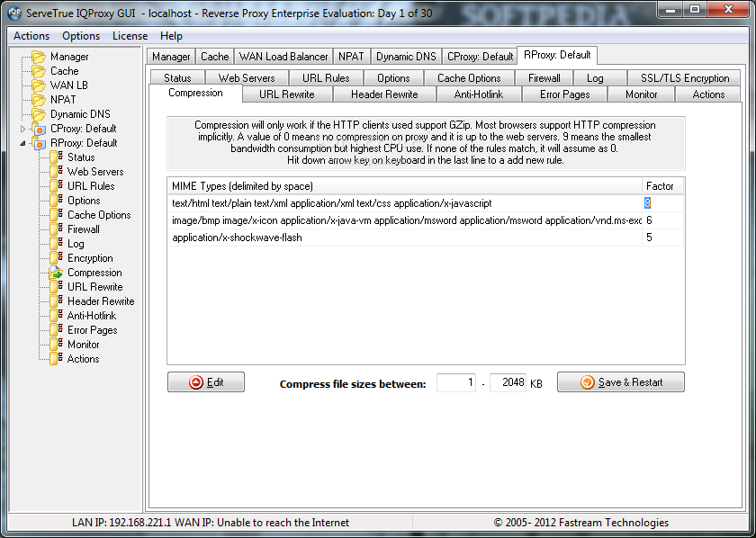Click the Factor cell showing 6
The image size is (756, 538).
pyautogui.click(x=662, y=220)
